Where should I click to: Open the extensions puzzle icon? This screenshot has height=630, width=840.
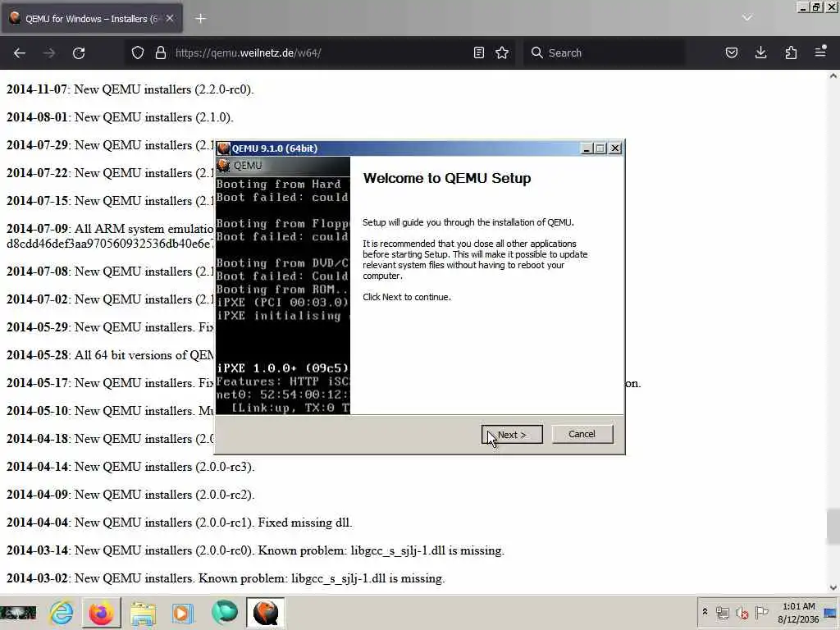(x=791, y=53)
